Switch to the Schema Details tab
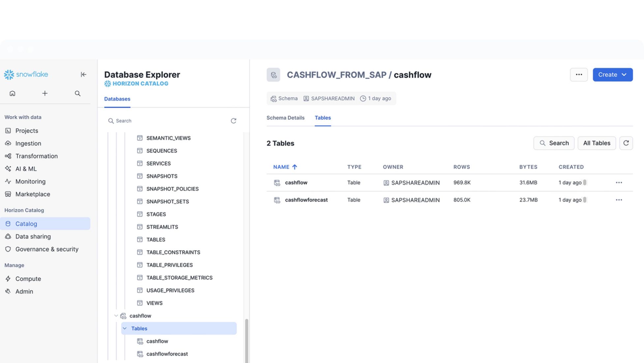The image size is (644, 363). [285, 118]
